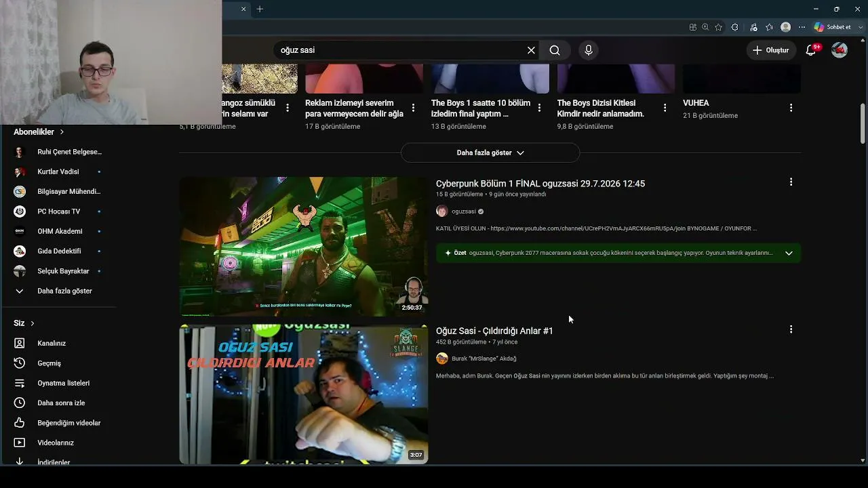Click the KATIL ÜYESİ OLUN video description

tap(596, 229)
